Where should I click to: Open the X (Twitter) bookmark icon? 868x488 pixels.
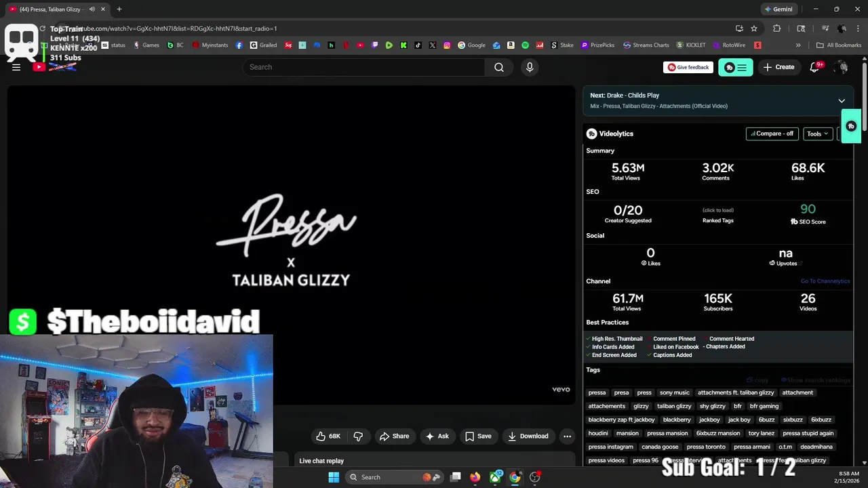[x=433, y=45]
